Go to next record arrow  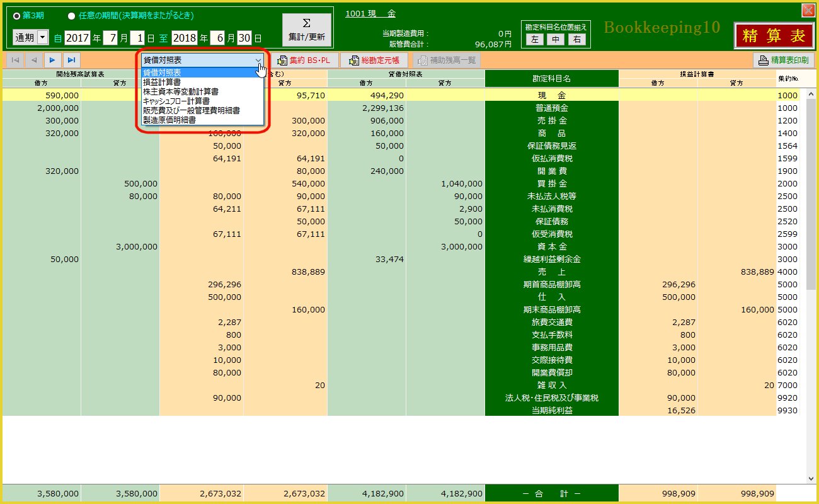coord(52,60)
